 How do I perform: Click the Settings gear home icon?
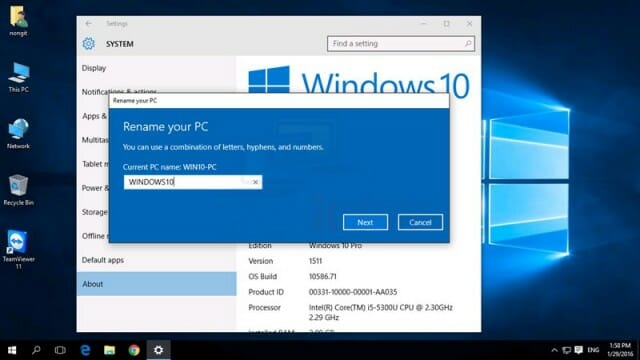[x=89, y=44]
